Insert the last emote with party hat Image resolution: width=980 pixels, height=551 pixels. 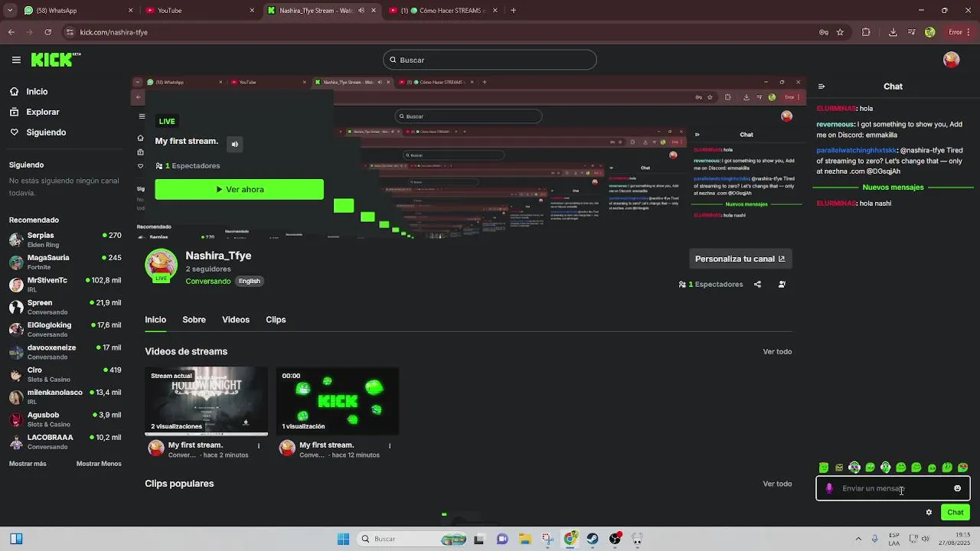click(x=963, y=468)
